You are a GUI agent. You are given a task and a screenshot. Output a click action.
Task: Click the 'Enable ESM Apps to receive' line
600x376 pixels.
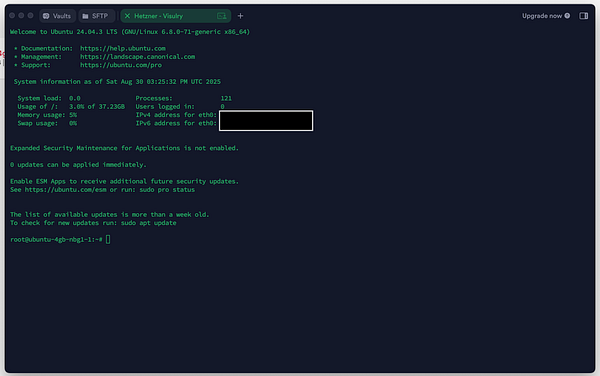[x=124, y=181]
